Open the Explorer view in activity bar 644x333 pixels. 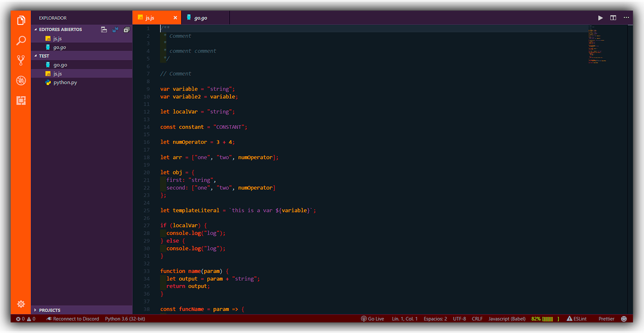point(21,20)
